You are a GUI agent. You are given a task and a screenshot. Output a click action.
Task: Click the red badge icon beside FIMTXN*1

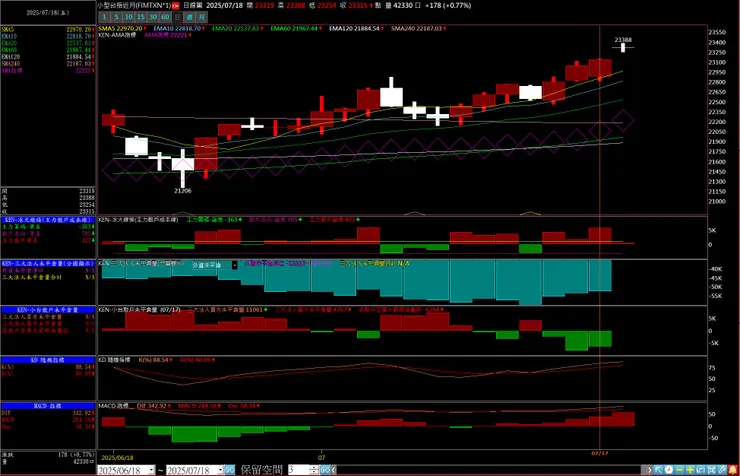[175, 6]
